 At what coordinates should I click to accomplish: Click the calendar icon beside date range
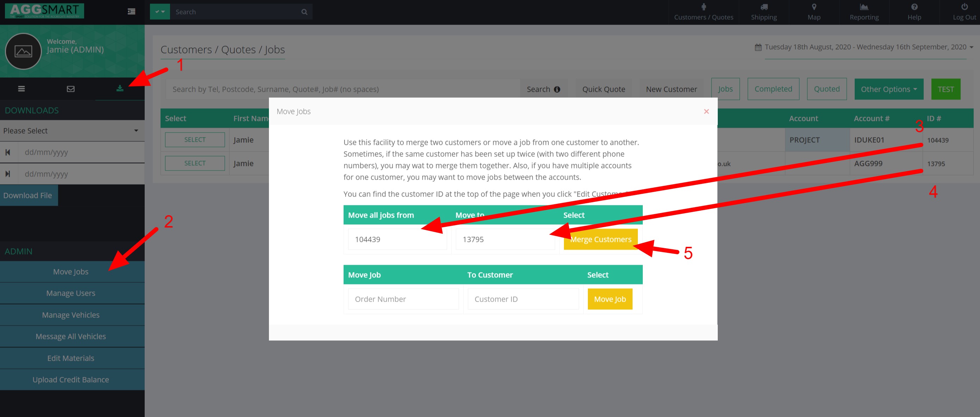(758, 47)
